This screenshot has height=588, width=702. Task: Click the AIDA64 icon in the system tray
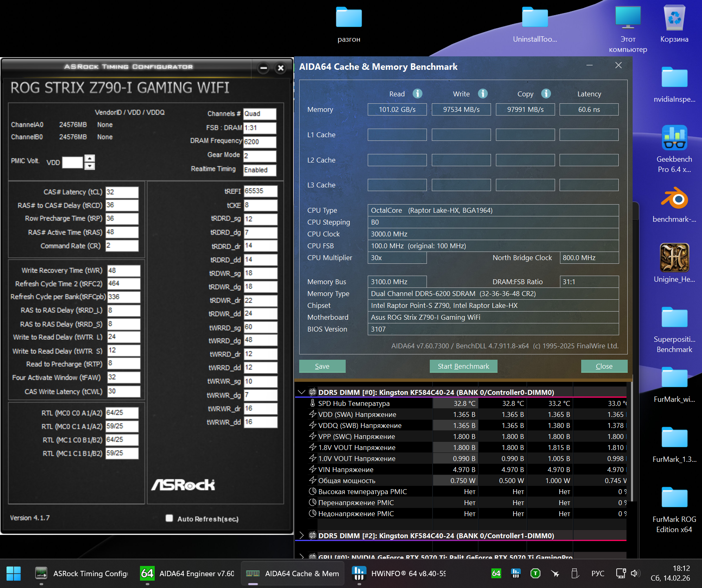tap(496, 573)
